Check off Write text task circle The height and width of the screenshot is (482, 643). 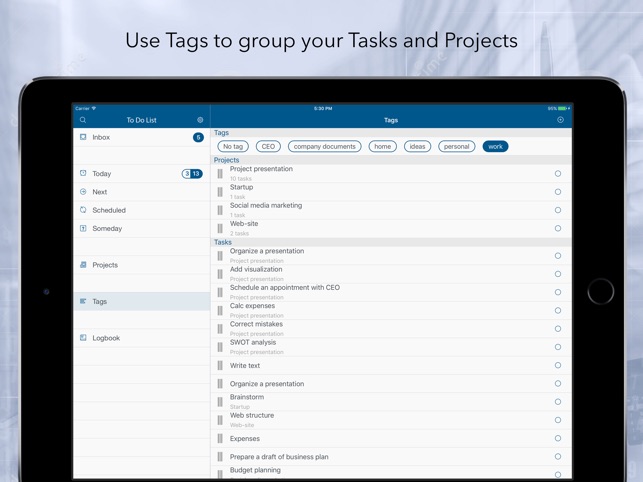tap(558, 365)
